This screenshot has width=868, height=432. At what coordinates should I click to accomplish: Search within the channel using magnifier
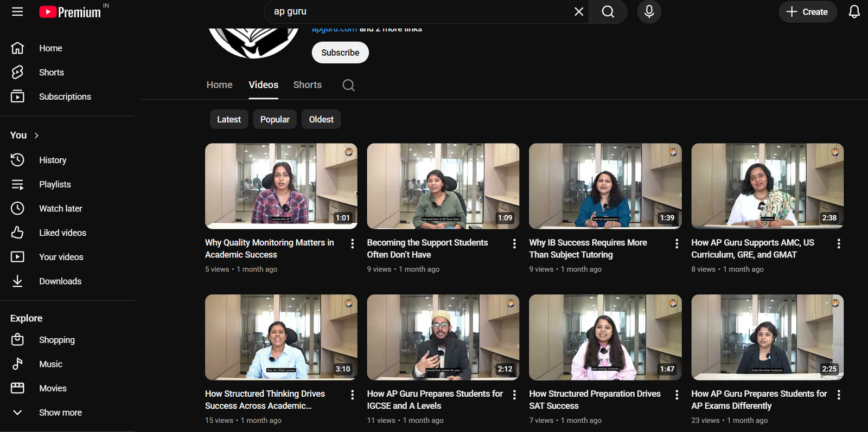tap(349, 85)
